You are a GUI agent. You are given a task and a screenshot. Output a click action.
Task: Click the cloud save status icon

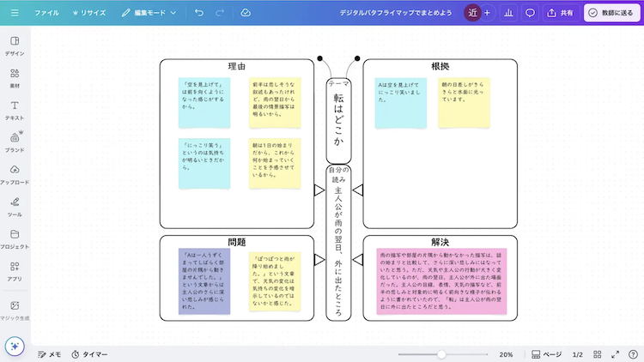tap(246, 13)
